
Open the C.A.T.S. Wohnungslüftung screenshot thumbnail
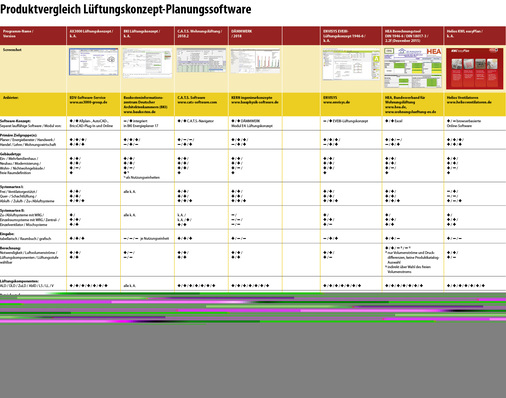click(x=201, y=60)
